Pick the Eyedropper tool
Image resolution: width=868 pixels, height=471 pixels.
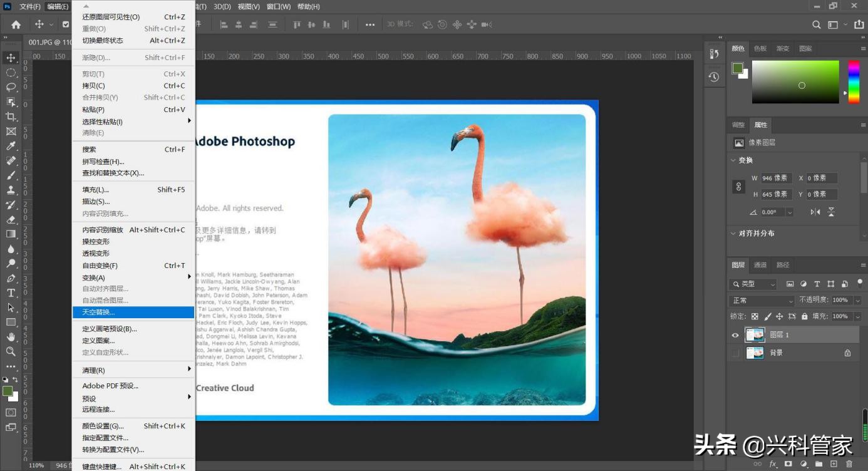(11, 146)
